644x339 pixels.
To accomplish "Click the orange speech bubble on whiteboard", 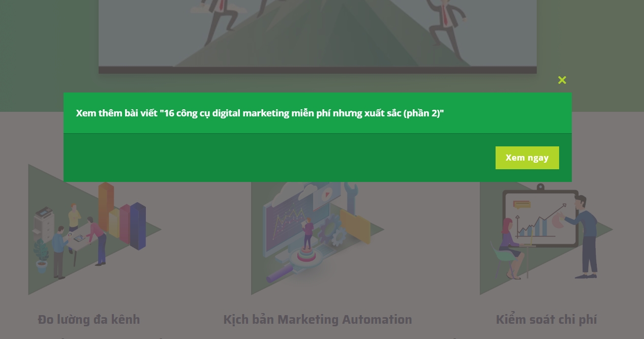I will click(x=522, y=205).
